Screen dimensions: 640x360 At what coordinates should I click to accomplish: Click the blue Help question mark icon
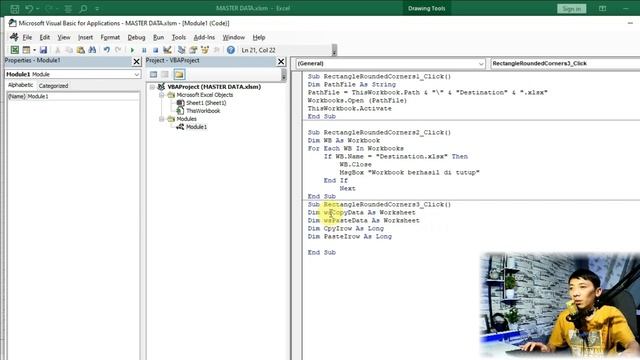(x=231, y=50)
